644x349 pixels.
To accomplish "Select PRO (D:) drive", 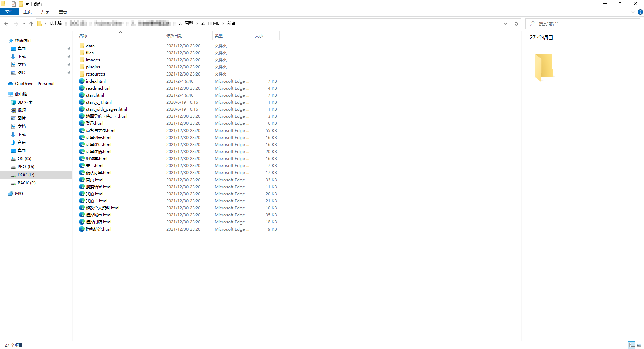I will pos(26,167).
